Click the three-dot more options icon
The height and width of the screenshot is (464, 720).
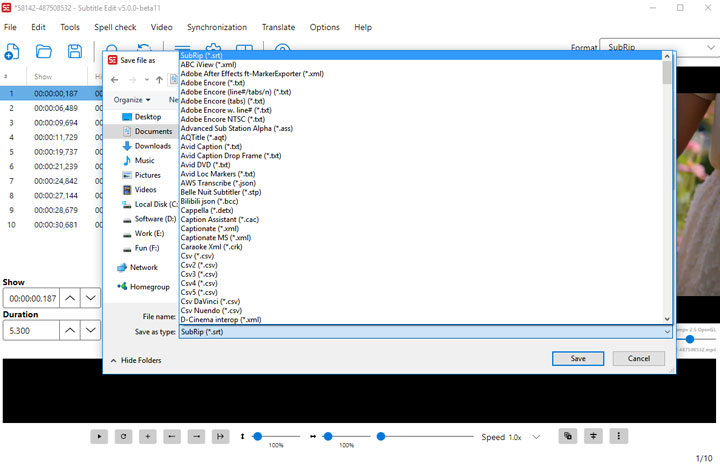(x=621, y=436)
